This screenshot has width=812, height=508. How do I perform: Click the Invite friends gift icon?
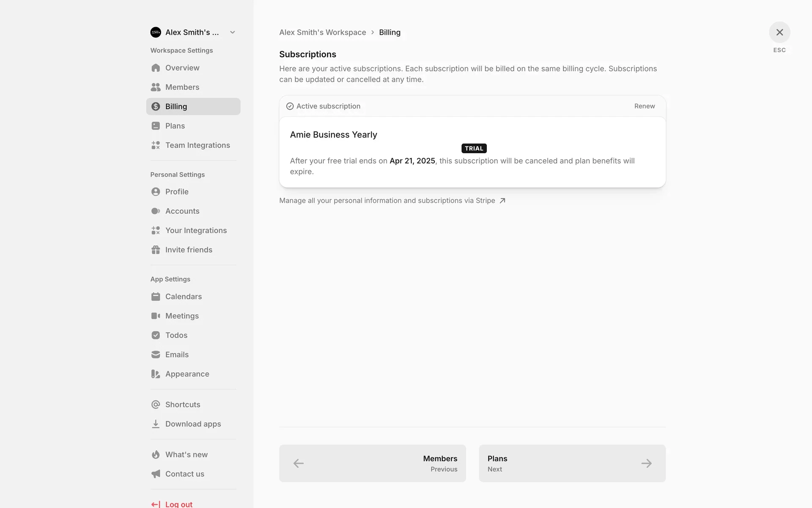point(156,250)
